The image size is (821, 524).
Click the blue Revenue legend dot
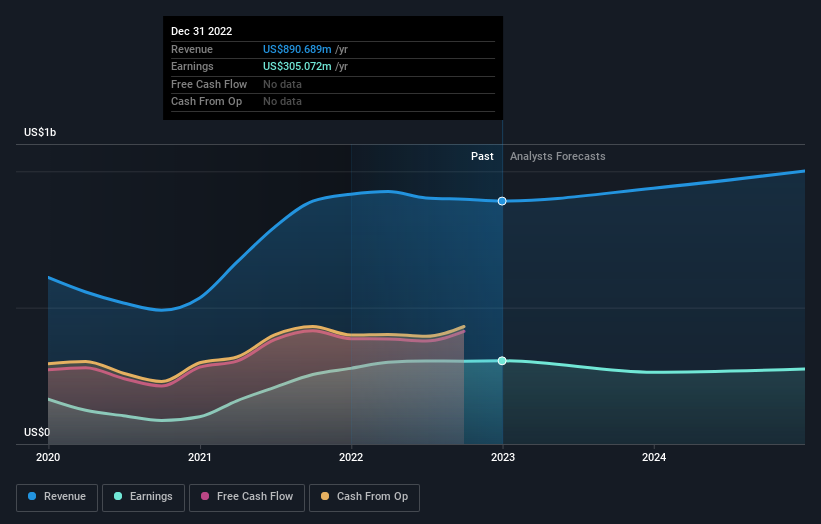tap(32, 496)
